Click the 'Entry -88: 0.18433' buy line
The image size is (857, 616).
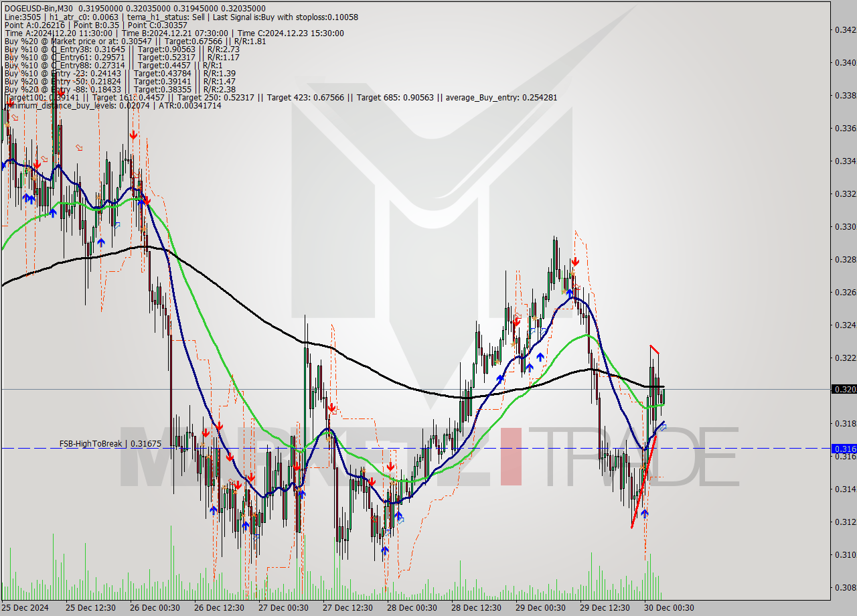tap(120, 89)
